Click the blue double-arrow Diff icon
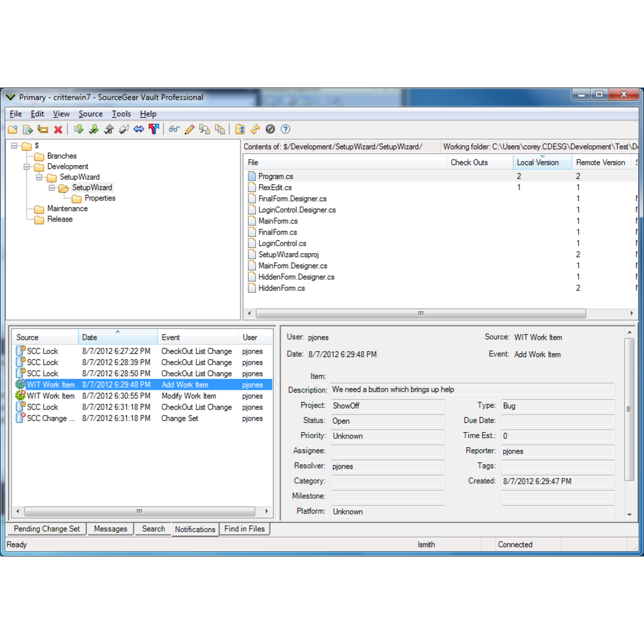Screen dimensions: 644x644 point(139,129)
